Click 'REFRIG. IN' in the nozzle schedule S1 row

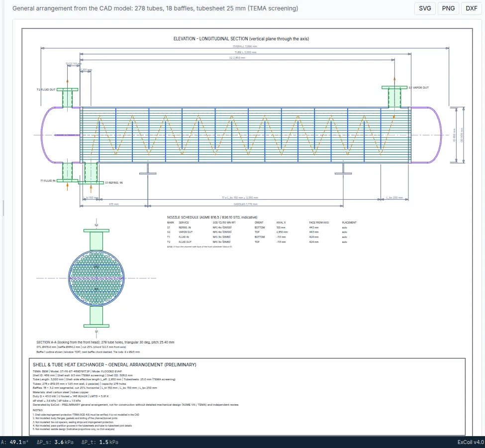185,227
